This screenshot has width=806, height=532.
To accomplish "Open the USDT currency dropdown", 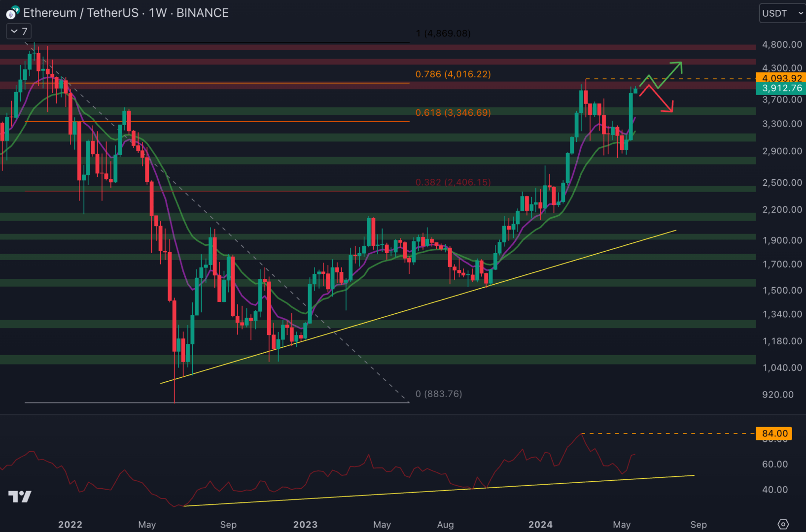I will pyautogui.click(x=782, y=13).
